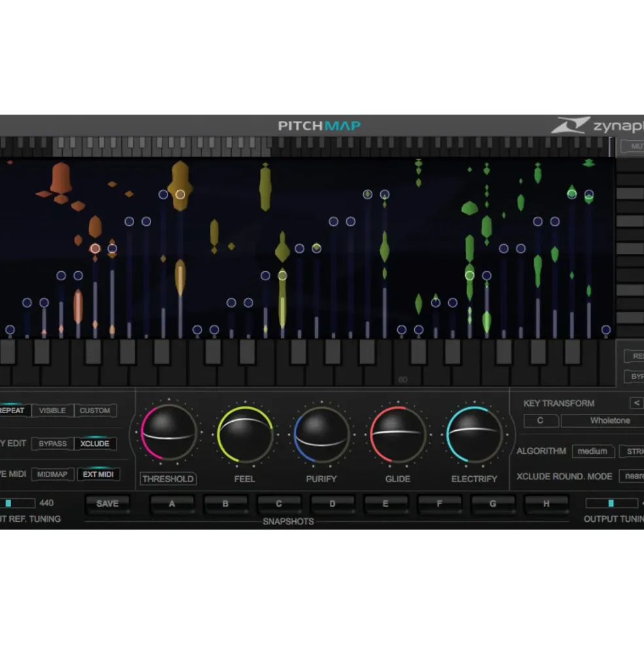Toggle the XCLUDE key edit option

click(x=95, y=444)
